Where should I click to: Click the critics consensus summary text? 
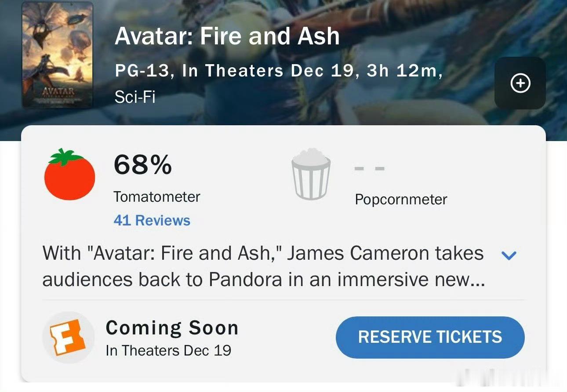pyautogui.click(x=263, y=267)
